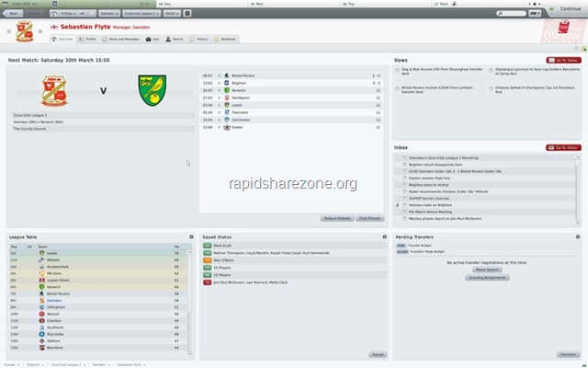Click Leeds badge in League Table
Viewport: 588px width, 368px height.
tap(42, 253)
